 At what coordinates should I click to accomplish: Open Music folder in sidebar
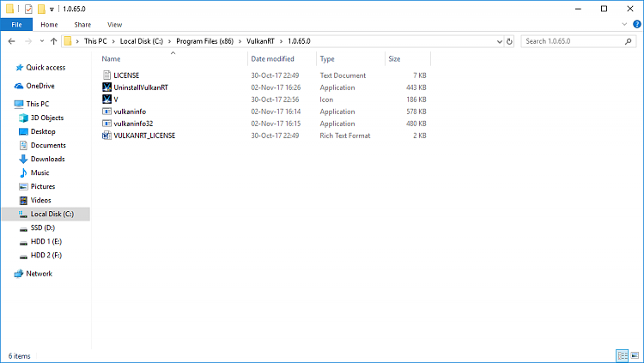point(39,172)
